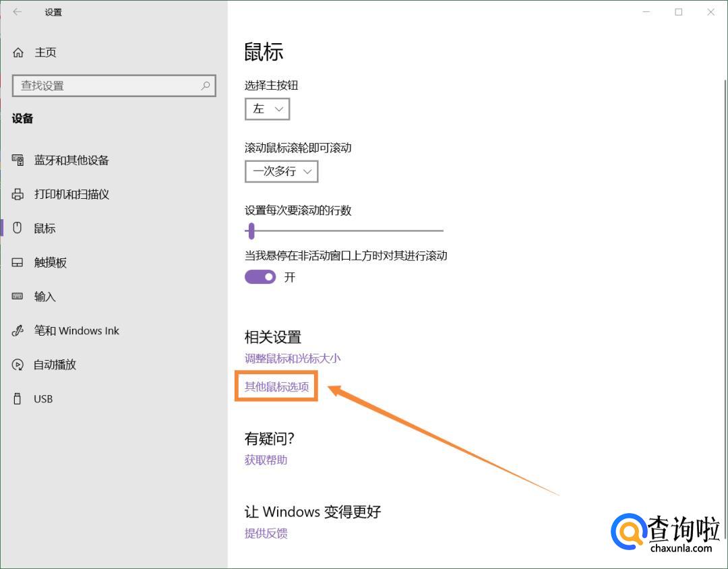Viewport: 728px width, 569px height.
Task: Click the vertical scrollbar on right edge
Action: click(x=725, y=309)
